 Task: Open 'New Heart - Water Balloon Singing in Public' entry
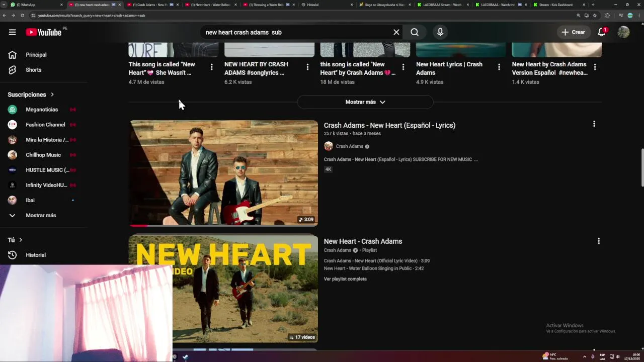pyautogui.click(x=374, y=268)
